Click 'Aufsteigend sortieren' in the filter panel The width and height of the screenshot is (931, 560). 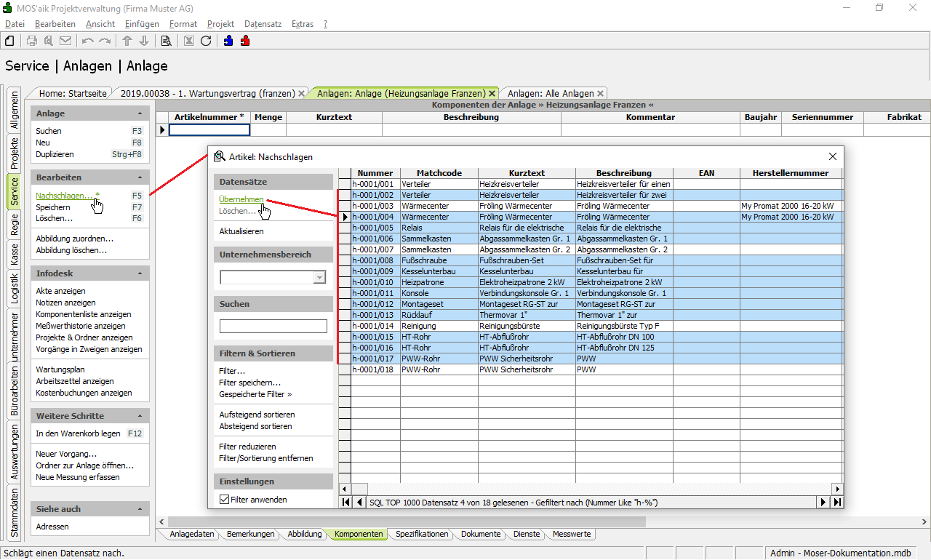tap(257, 415)
